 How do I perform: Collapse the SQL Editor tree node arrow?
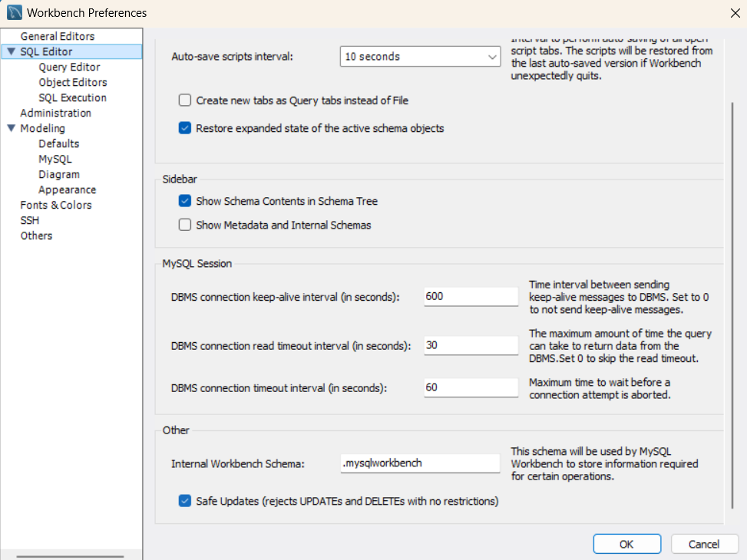[12, 51]
